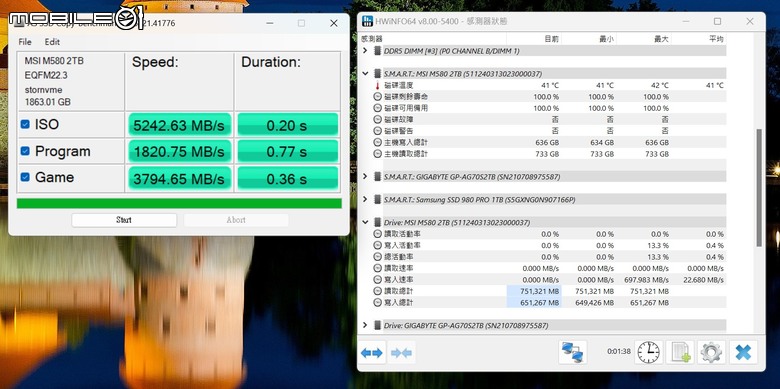The image size is (780, 389).
Task: Click the sensor icon beside 讀取活動率
Action: click(x=378, y=234)
